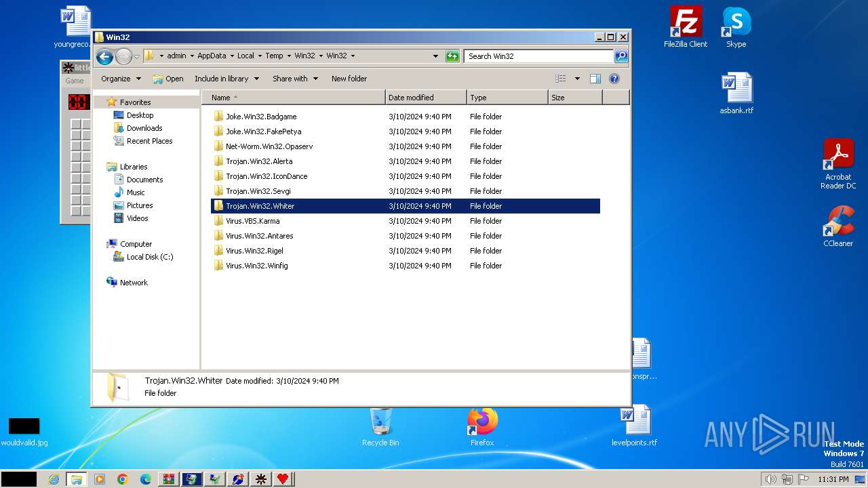868x488 pixels.
Task: Expand the Include in library dropdown
Action: point(226,79)
